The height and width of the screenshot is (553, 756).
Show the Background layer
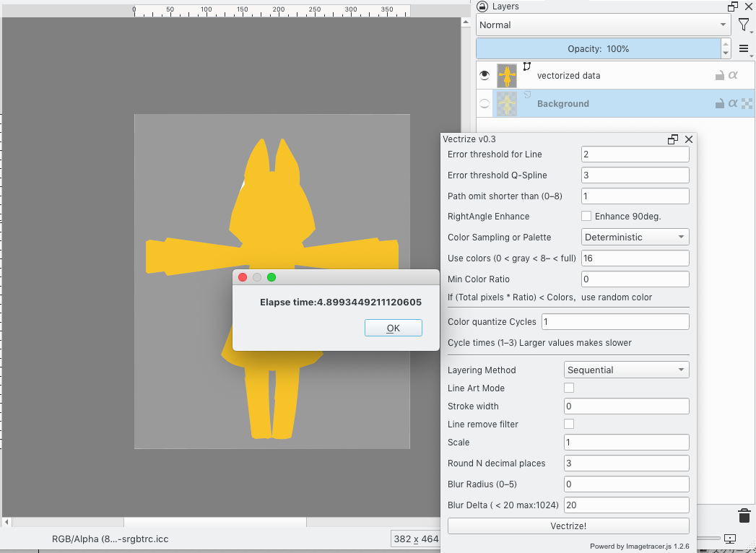(485, 104)
